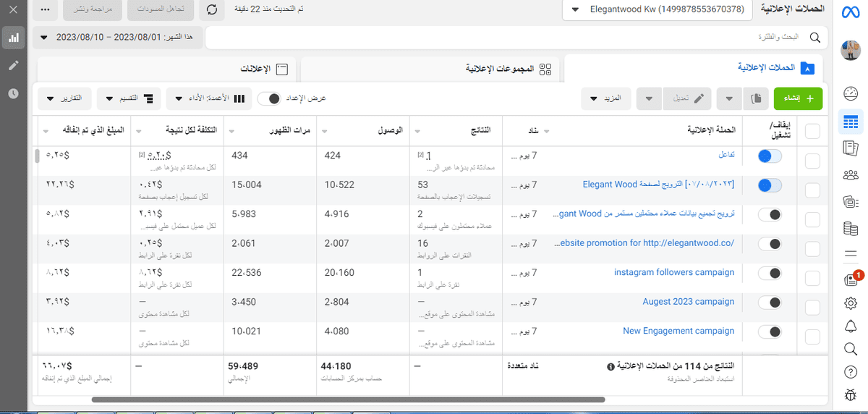Click the تعديل edit button
Screen dimensions: 868x414
(687, 98)
